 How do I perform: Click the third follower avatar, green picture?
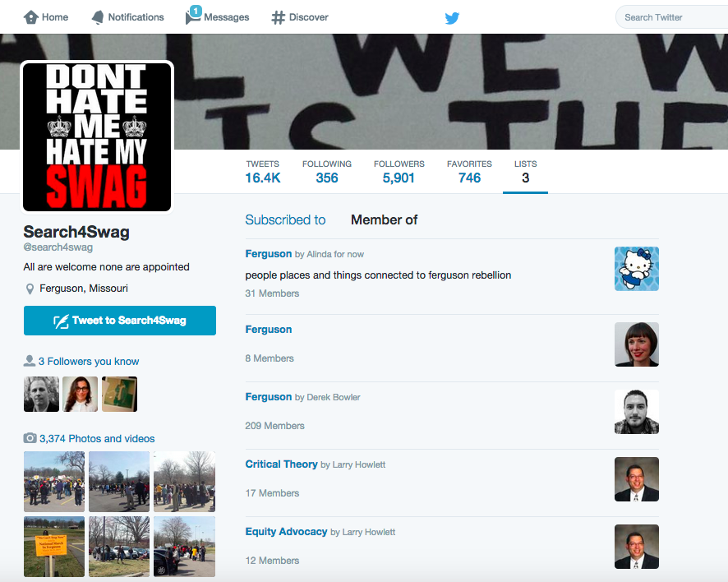pyautogui.click(x=119, y=394)
